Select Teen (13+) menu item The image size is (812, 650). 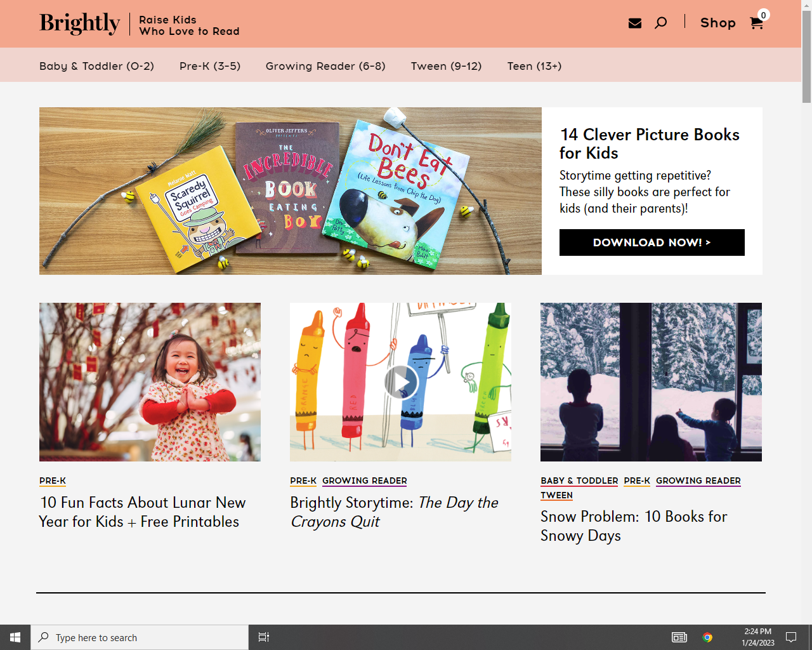click(534, 66)
